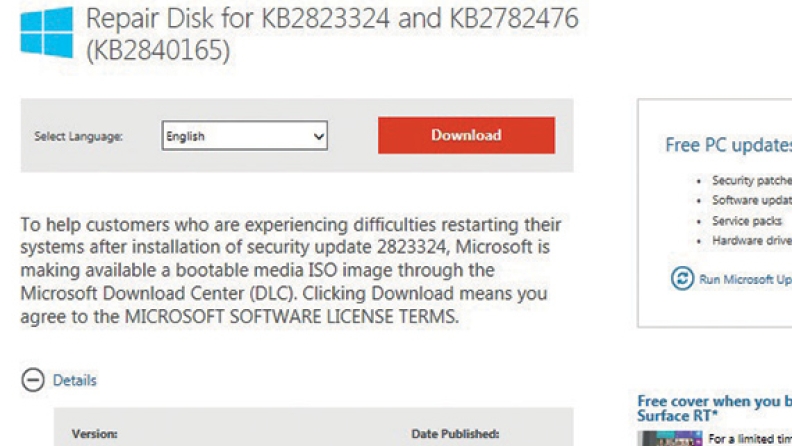Click the Run Microsoft Update refresh icon
This screenshot has width=792, height=446.
coord(682,278)
